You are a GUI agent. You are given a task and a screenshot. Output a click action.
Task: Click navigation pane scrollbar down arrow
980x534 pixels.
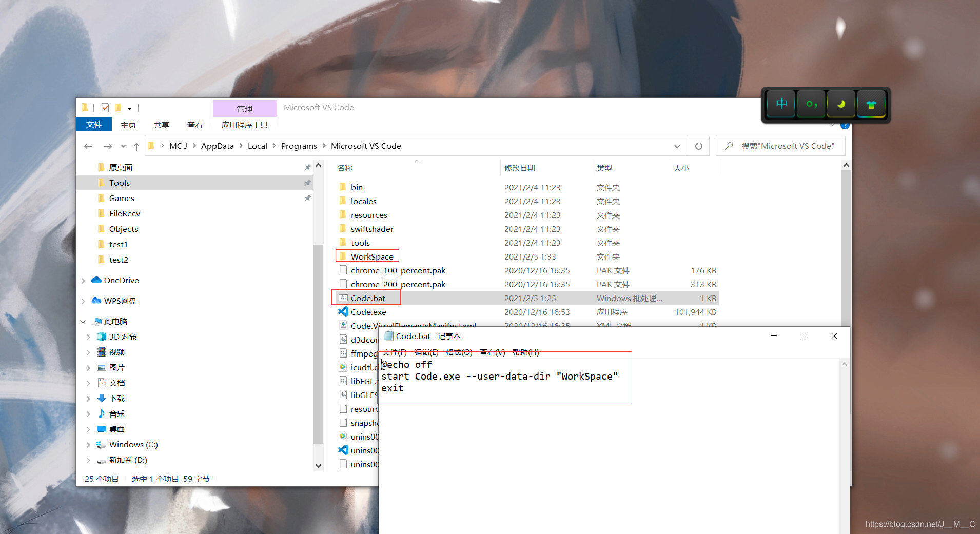coord(318,466)
